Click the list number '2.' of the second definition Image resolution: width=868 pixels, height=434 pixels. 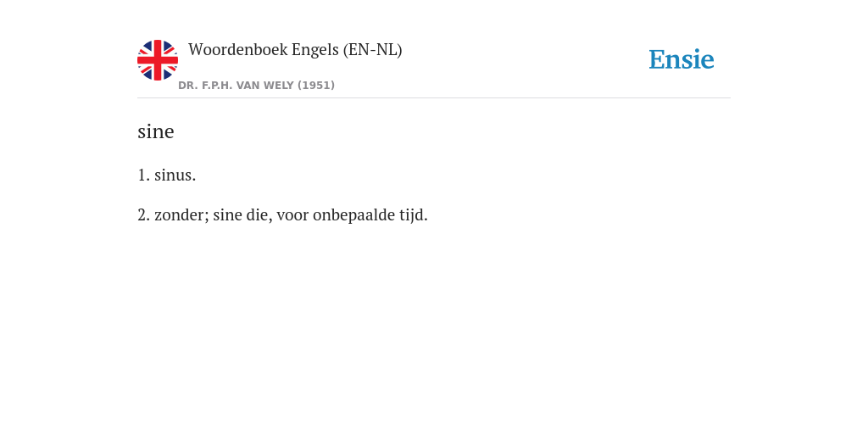[x=143, y=214]
